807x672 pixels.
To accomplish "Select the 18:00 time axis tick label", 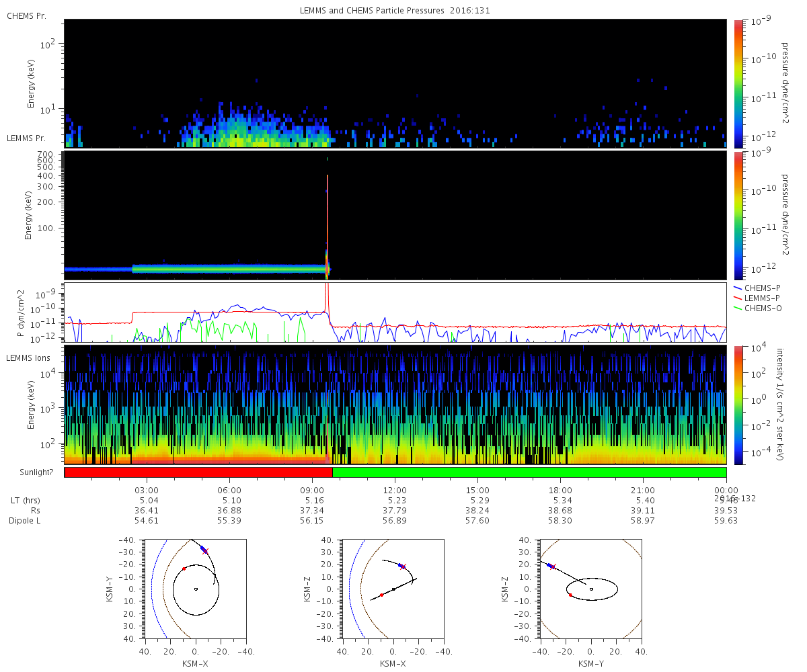I will pyautogui.click(x=560, y=490).
